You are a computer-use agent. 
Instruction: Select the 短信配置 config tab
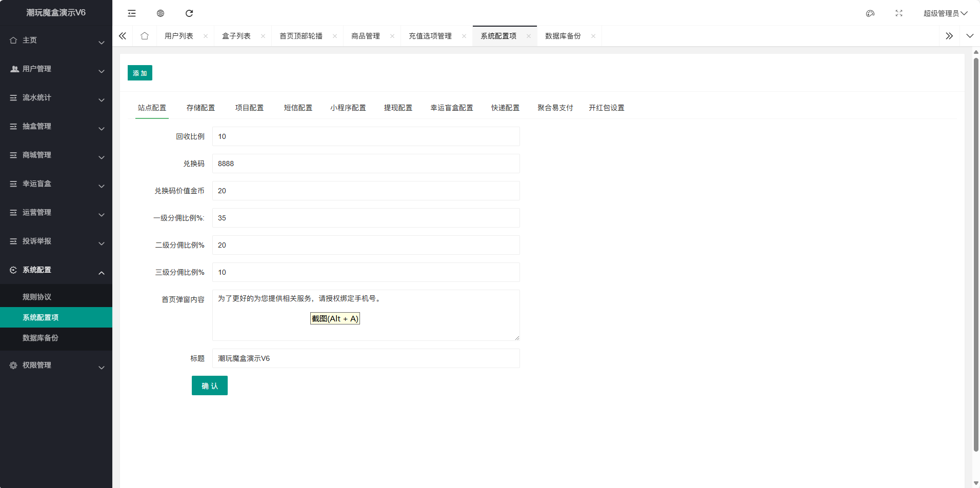tap(298, 108)
